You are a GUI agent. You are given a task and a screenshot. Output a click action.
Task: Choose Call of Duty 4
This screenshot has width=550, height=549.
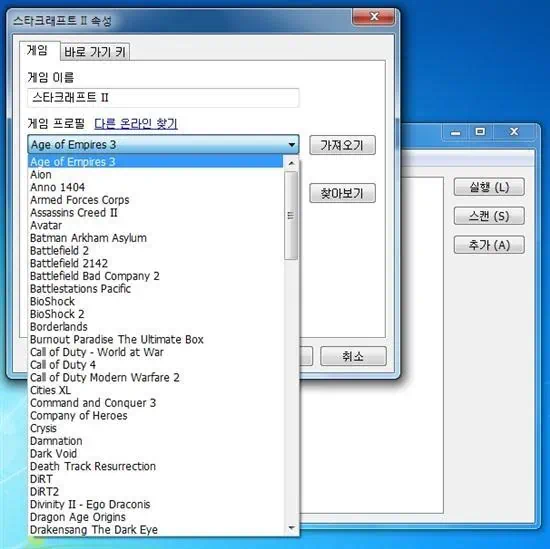pos(156,365)
